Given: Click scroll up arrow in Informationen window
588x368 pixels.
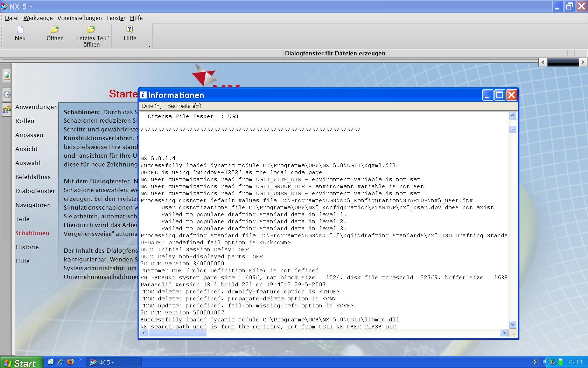Looking at the screenshot, I should tap(512, 115).
